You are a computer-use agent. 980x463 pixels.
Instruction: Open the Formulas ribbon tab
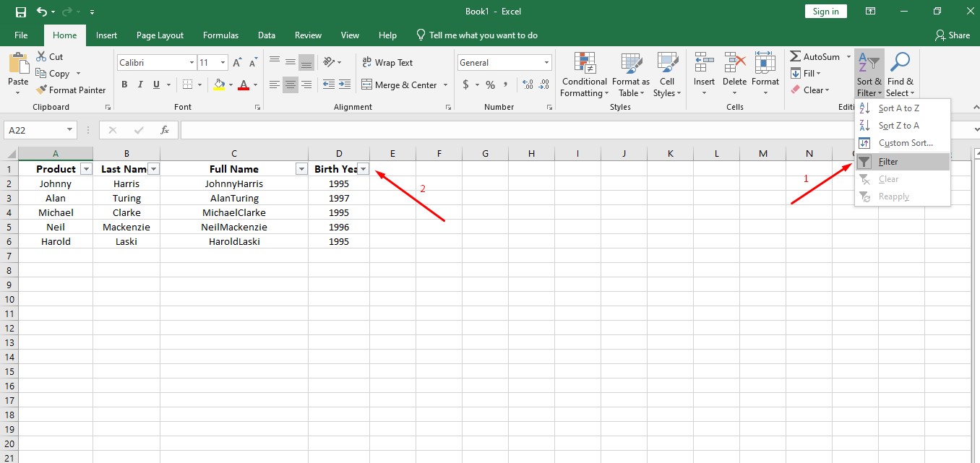tap(220, 35)
